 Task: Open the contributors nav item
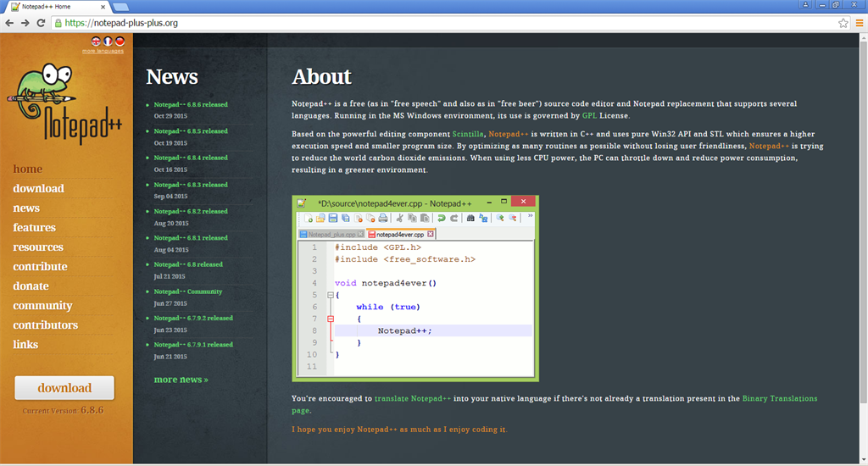pyautogui.click(x=46, y=325)
